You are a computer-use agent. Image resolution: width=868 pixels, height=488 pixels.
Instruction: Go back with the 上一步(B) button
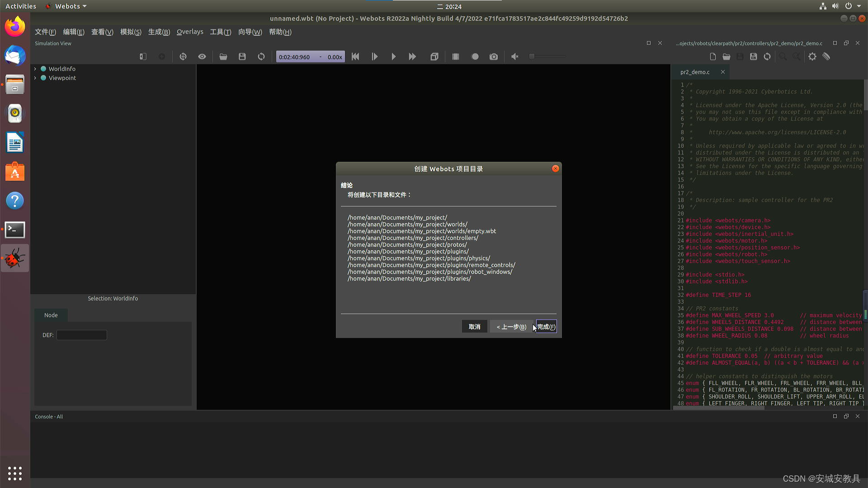(x=511, y=327)
